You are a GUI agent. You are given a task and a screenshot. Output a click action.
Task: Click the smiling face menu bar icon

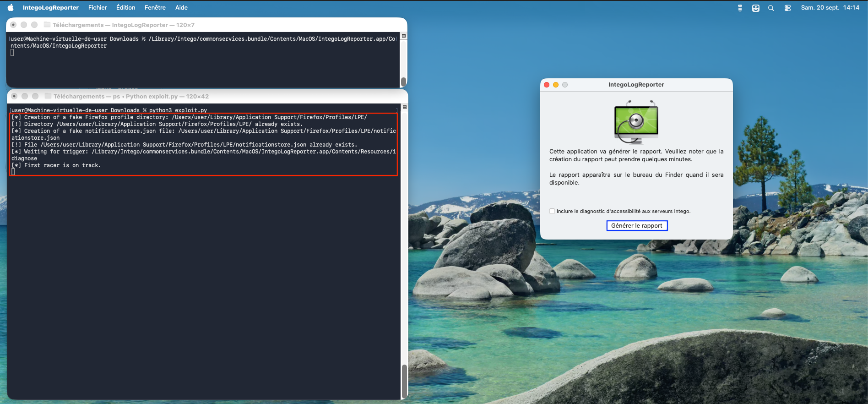[755, 8]
